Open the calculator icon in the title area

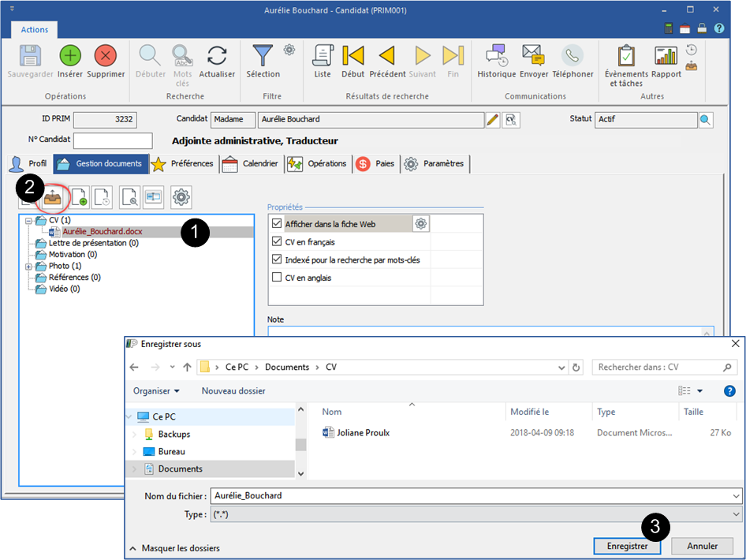coord(669,28)
